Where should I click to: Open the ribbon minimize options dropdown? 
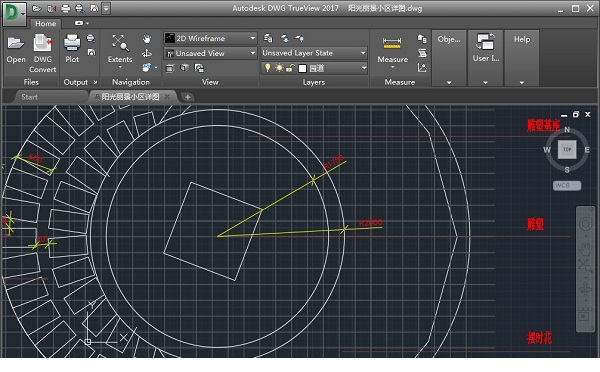[82, 23]
